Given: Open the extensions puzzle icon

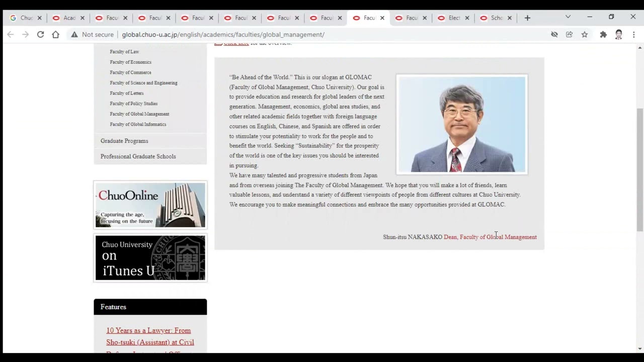Looking at the screenshot, I should tap(603, 35).
